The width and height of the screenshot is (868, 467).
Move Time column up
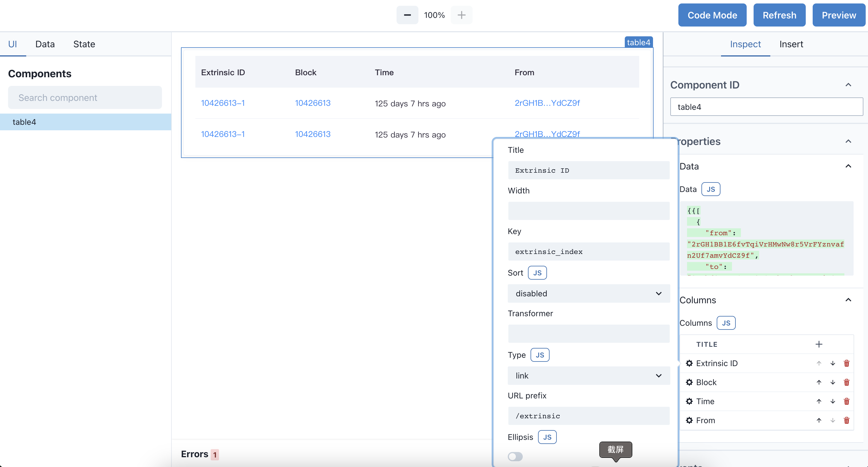[x=819, y=401]
